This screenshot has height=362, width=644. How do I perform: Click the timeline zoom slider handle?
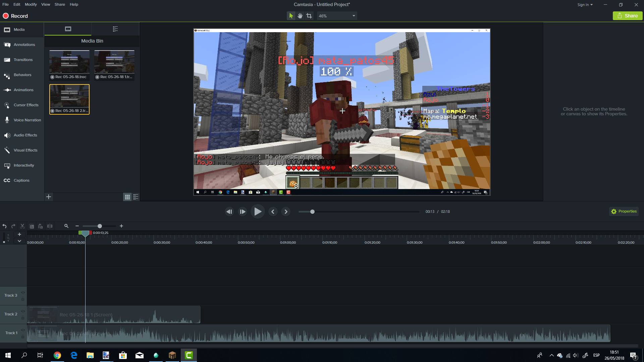[100, 226]
